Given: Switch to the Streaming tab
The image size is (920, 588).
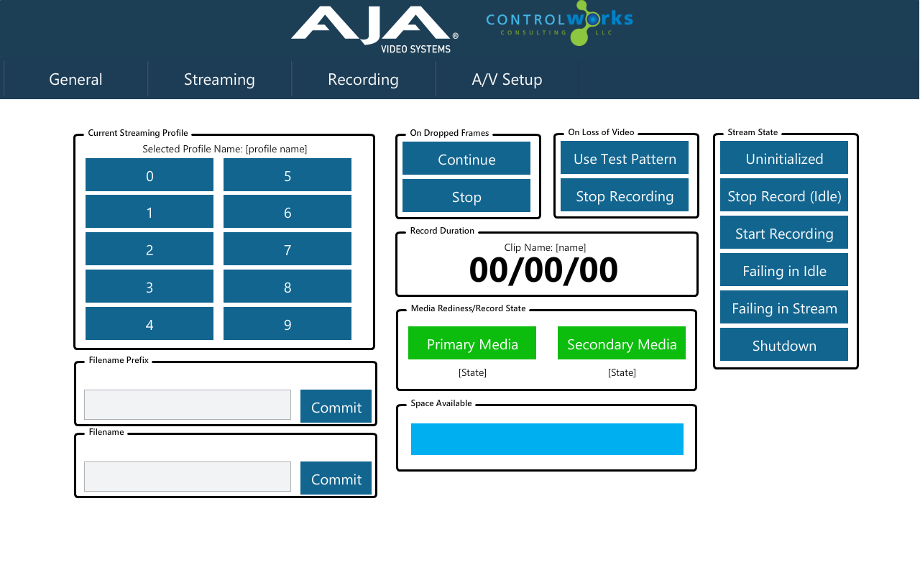Looking at the screenshot, I should [x=219, y=79].
